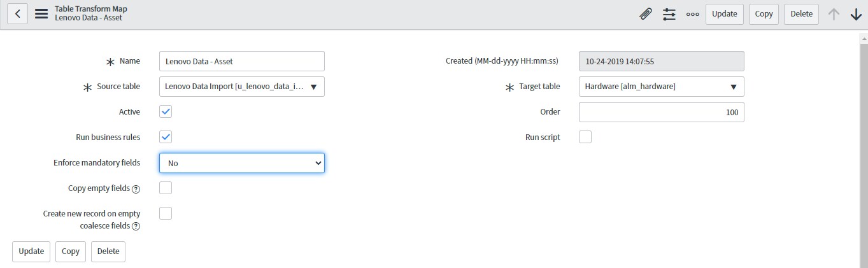The width and height of the screenshot is (868, 268).
Task: Click the bottom Update button
Action: pyautogui.click(x=31, y=251)
